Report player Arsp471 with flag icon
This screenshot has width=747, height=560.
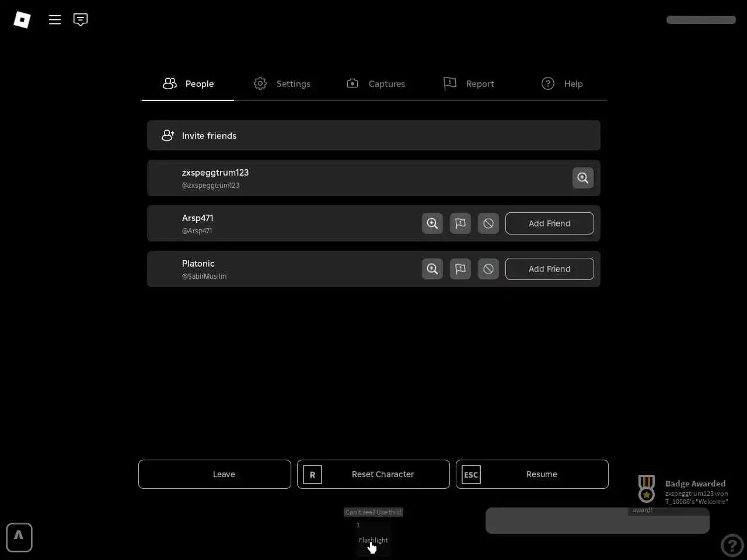click(x=460, y=223)
